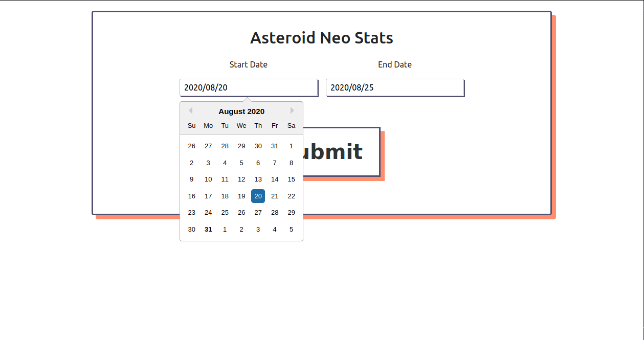The image size is (644, 340).
Task: Choose August 11 on Tuesday column
Action: [225, 179]
